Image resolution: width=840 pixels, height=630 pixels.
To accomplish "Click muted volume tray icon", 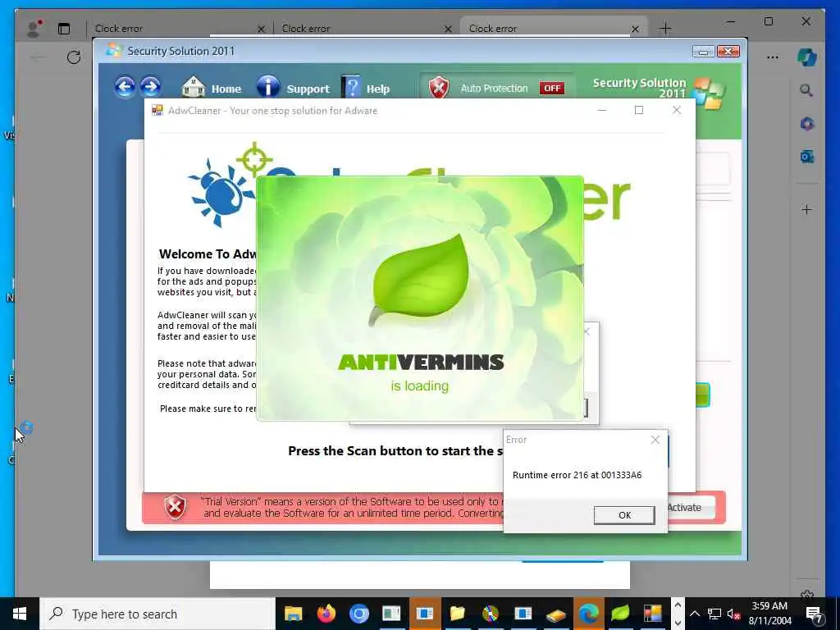I will [733, 614].
